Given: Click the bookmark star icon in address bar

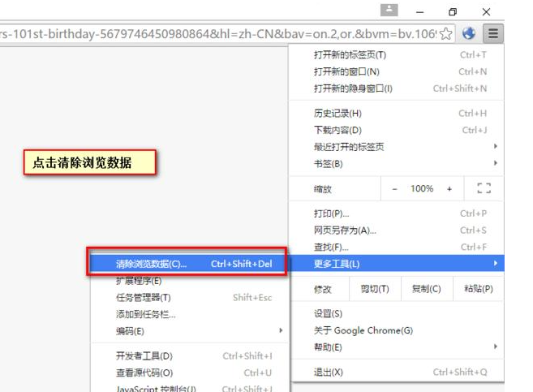Looking at the screenshot, I should tap(445, 33).
